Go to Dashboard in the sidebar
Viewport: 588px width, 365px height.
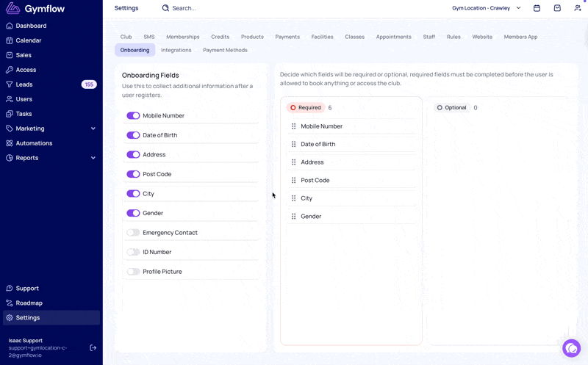[x=31, y=26]
